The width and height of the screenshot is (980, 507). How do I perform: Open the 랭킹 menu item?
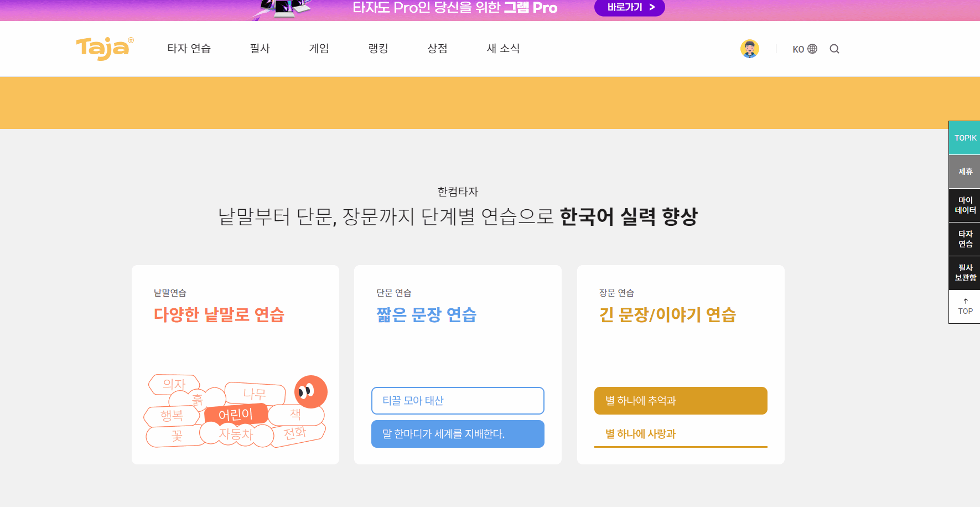(x=378, y=49)
